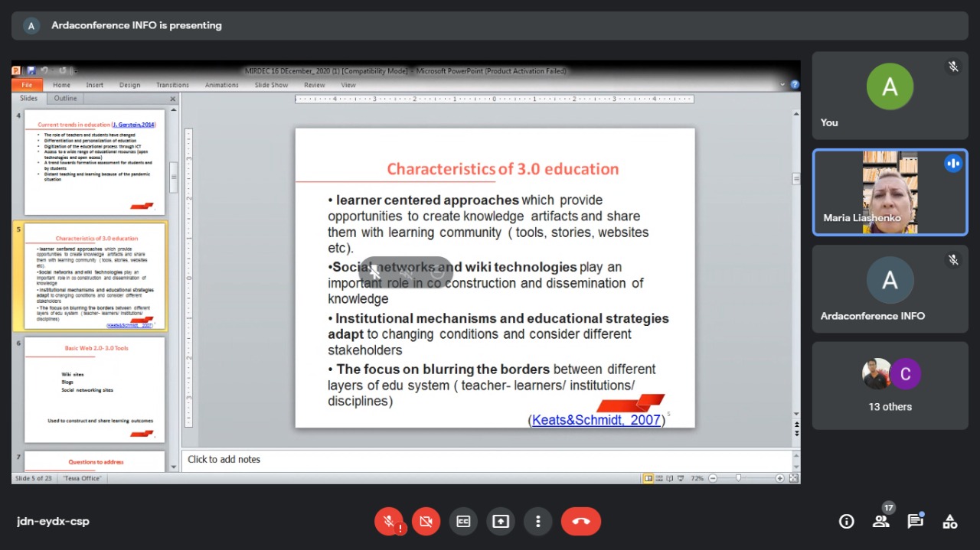Click the Undo icon in quick access toolbar
The image size is (980, 550).
point(44,70)
